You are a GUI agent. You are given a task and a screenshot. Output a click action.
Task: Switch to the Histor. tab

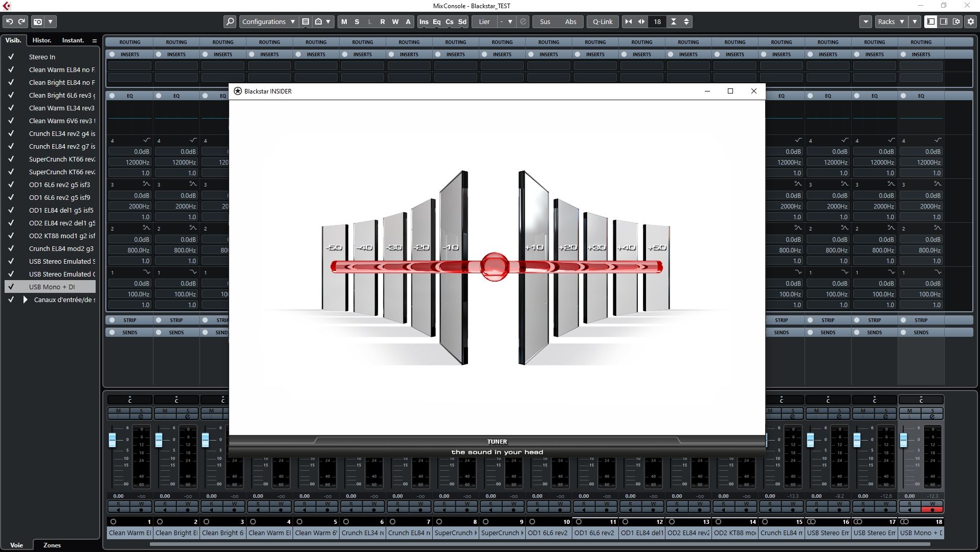click(42, 40)
